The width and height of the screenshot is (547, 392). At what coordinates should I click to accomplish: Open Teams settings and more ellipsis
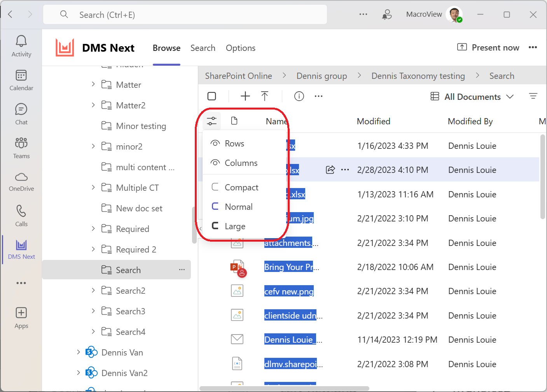click(363, 14)
